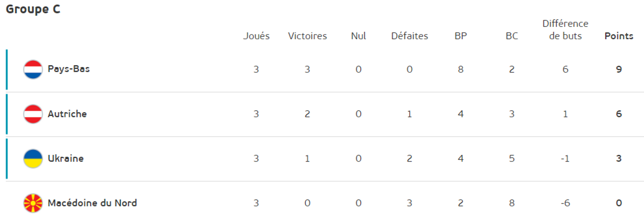The height and width of the screenshot is (221, 644).
Task: Click the North Macedonia flag icon
Action: [x=33, y=204]
